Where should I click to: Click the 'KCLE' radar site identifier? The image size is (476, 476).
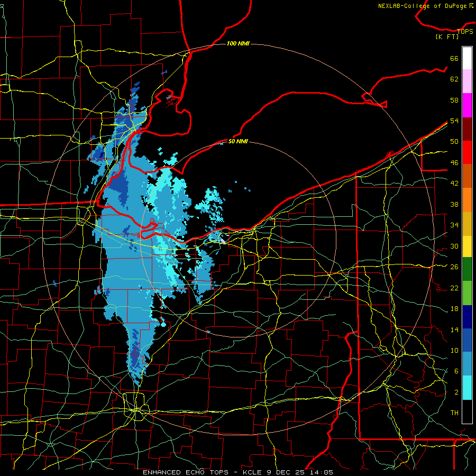point(252,472)
